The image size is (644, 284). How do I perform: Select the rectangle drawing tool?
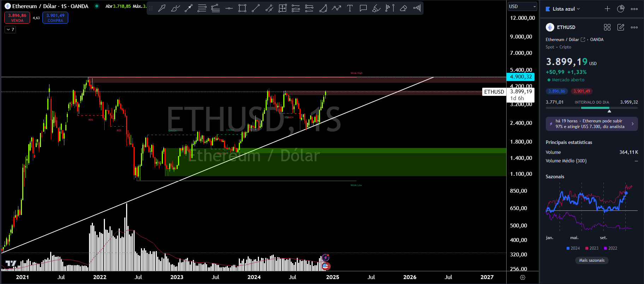[x=242, y=8]
